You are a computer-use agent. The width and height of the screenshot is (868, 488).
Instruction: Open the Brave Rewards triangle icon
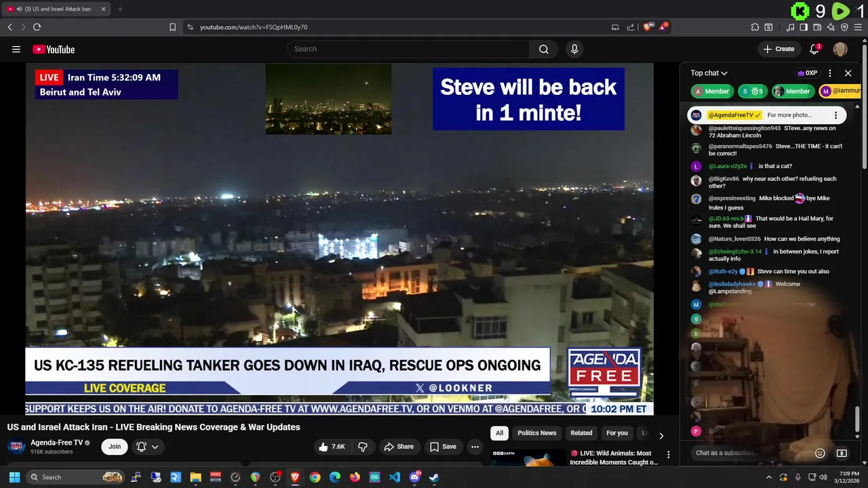tap(663, 27)
